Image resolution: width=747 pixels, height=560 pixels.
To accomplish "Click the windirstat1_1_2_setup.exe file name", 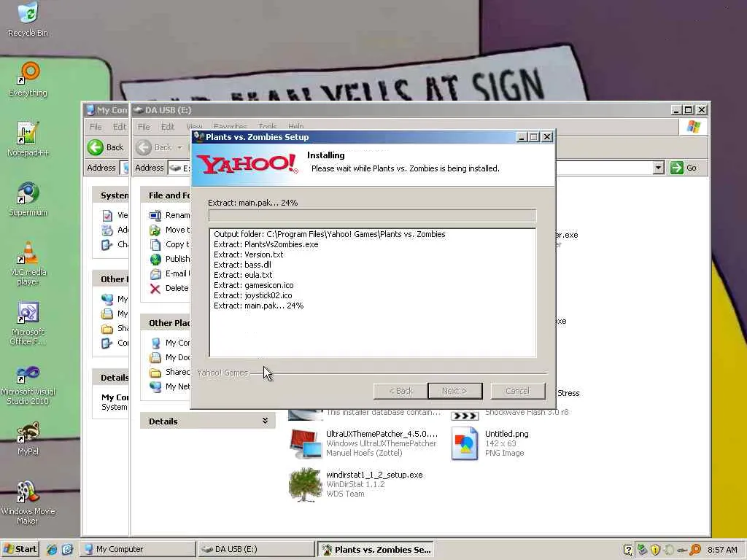I will [374, 475].
